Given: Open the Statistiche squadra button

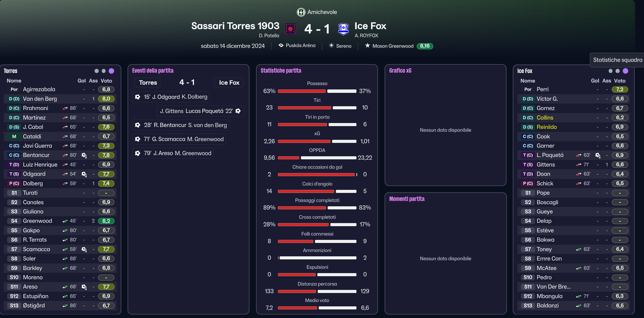Looking at the screenshot, I should tap(617, 60).
